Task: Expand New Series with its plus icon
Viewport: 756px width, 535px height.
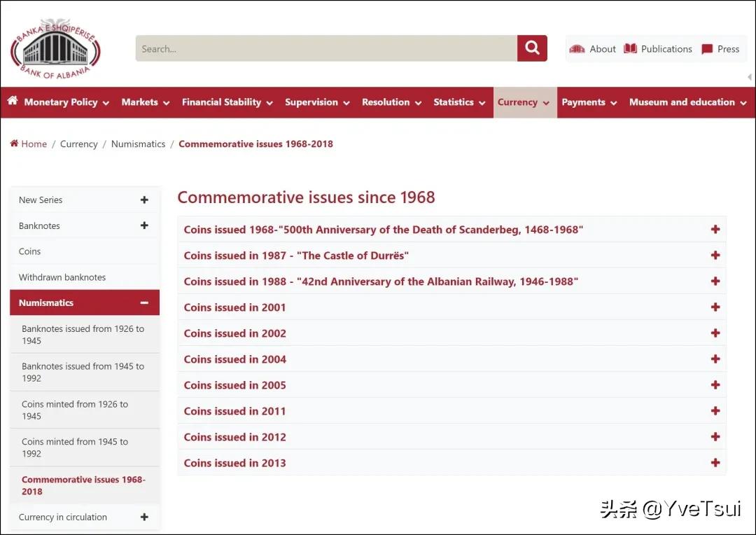Action: (x=144, y=200)
